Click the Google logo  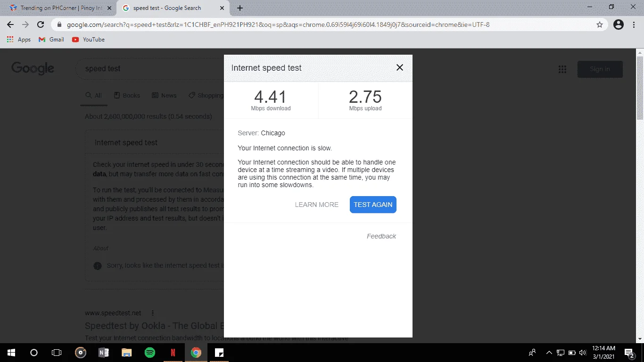(x=33, y=68)
